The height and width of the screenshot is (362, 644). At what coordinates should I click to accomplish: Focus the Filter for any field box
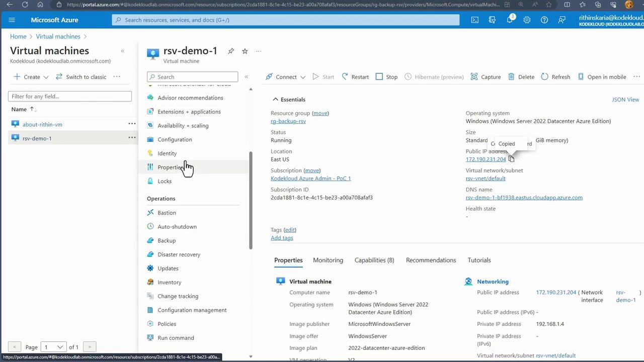click(70, 96)
